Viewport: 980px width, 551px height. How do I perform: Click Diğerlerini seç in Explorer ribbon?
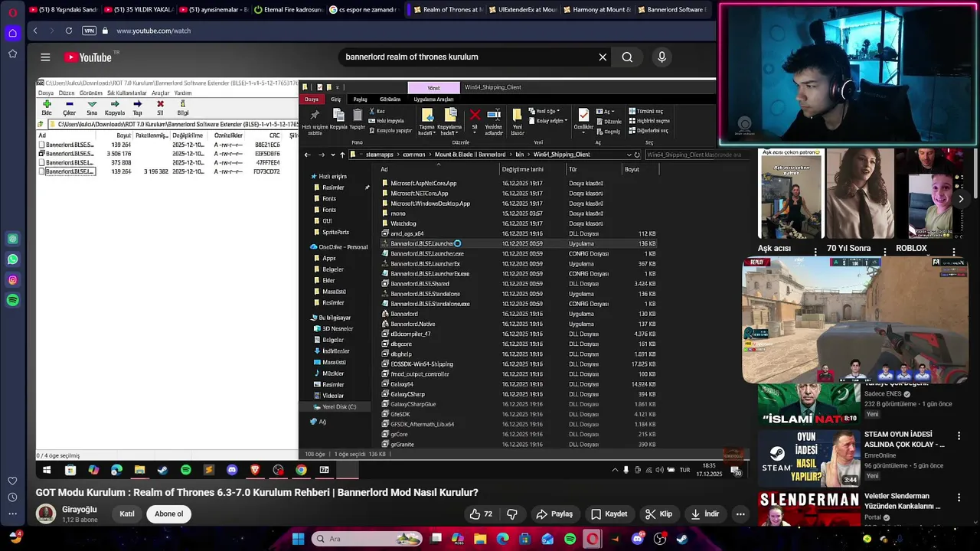648,131
